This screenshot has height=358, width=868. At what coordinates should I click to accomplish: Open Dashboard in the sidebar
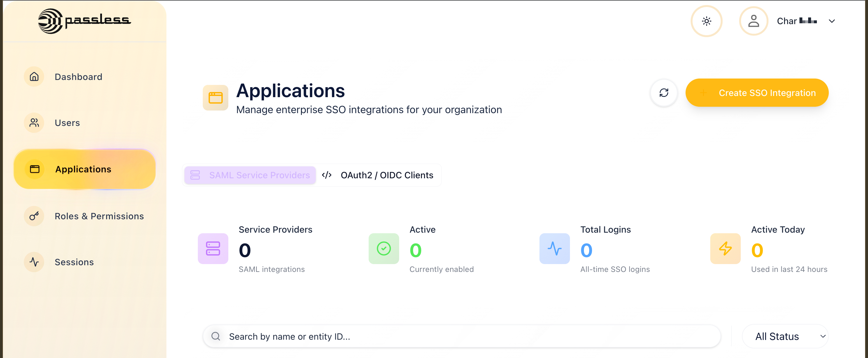click(x=84, y=76)
